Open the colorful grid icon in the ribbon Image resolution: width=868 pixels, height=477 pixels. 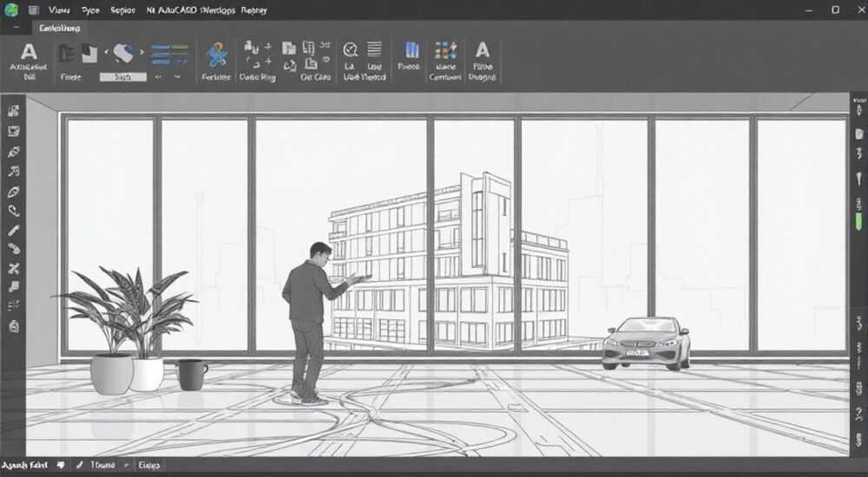pyautogui.click(x=445, y=51)
